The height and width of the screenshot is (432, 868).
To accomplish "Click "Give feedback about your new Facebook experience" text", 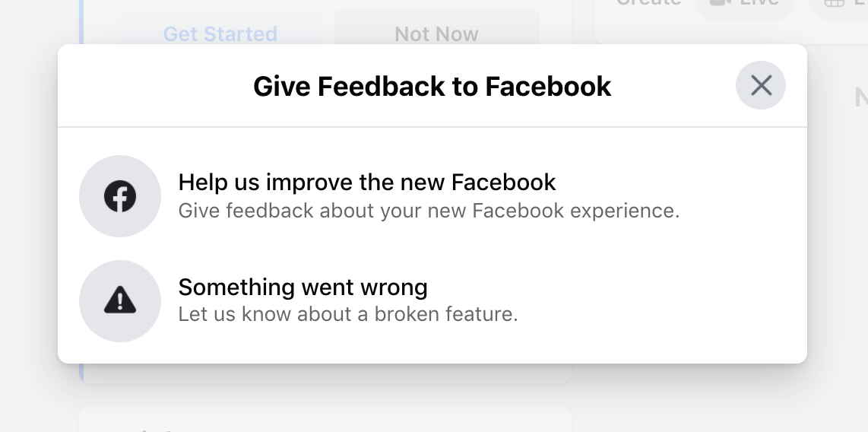I will pyautogui.click(x=429, y=210).
